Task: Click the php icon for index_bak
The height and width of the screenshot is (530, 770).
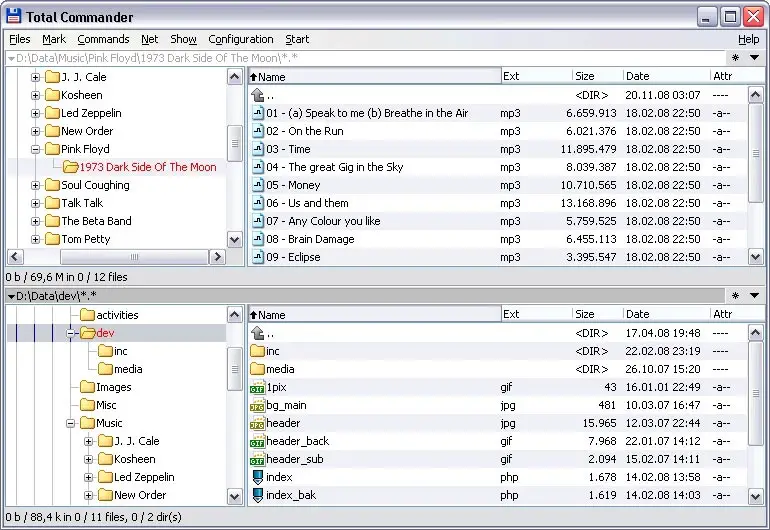Action: click(x=257, y=495)
